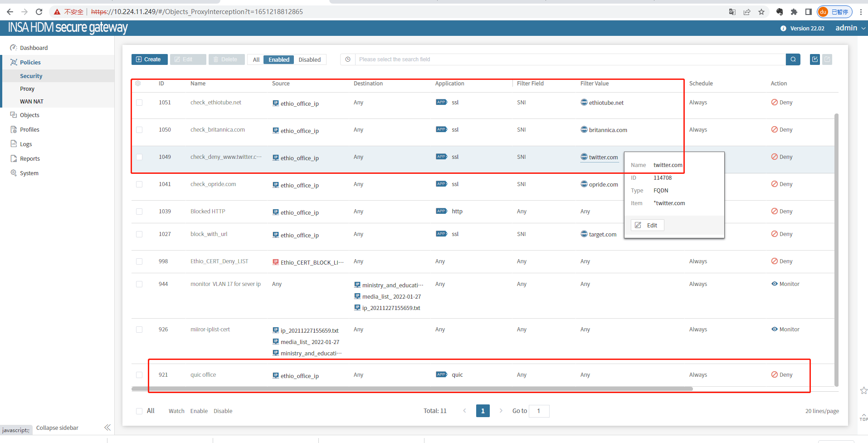
Task: Open the table column settings gear
Action: click(x=138, y=84)
